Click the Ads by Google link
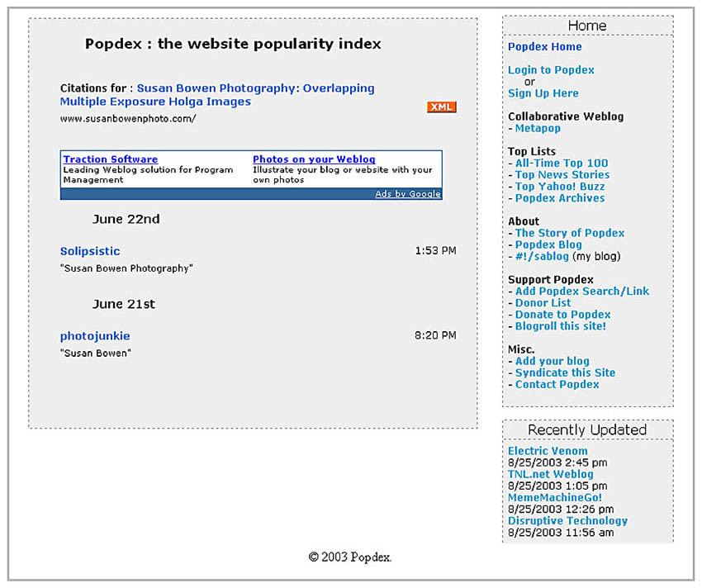Screen dimensions: 702x588 (408, 194)
